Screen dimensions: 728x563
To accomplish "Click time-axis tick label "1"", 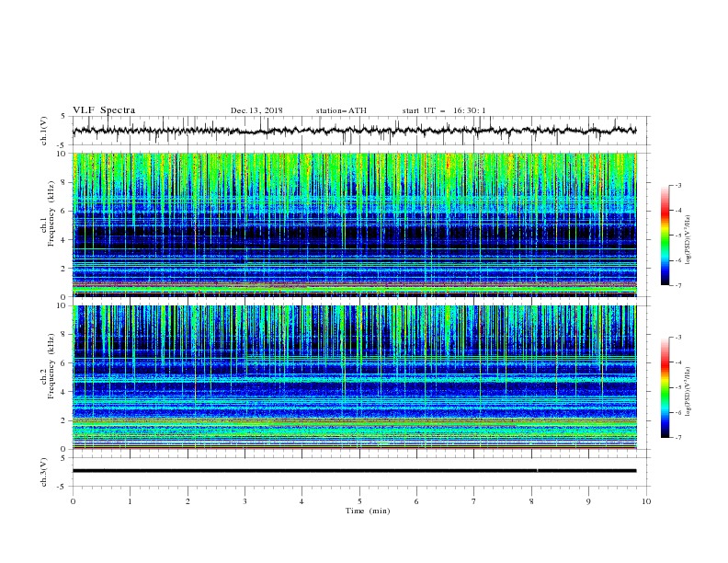I will tap(130, 501).
